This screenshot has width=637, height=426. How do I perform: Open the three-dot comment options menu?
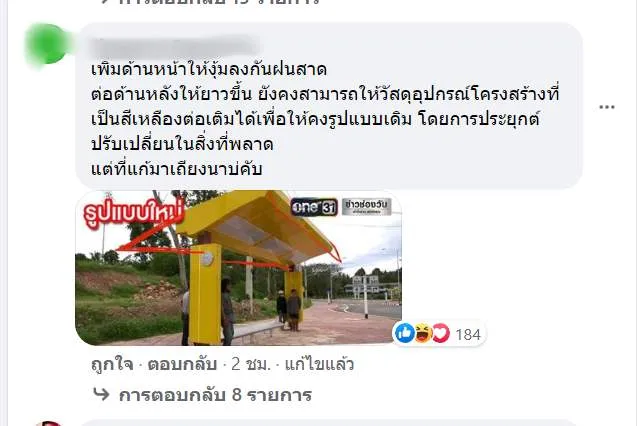point(607,107)
